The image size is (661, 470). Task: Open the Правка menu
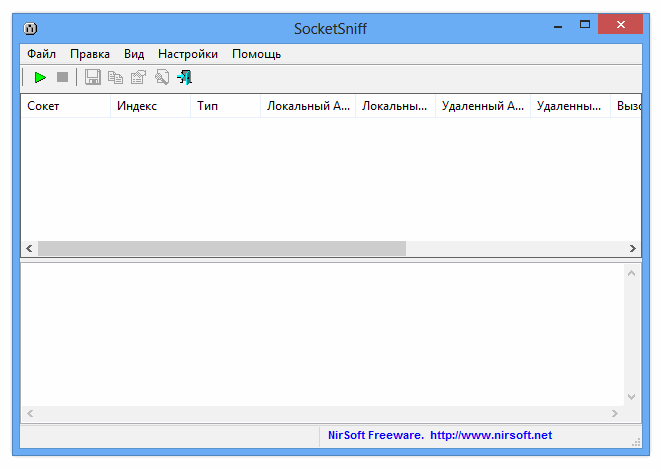[90, 54]
